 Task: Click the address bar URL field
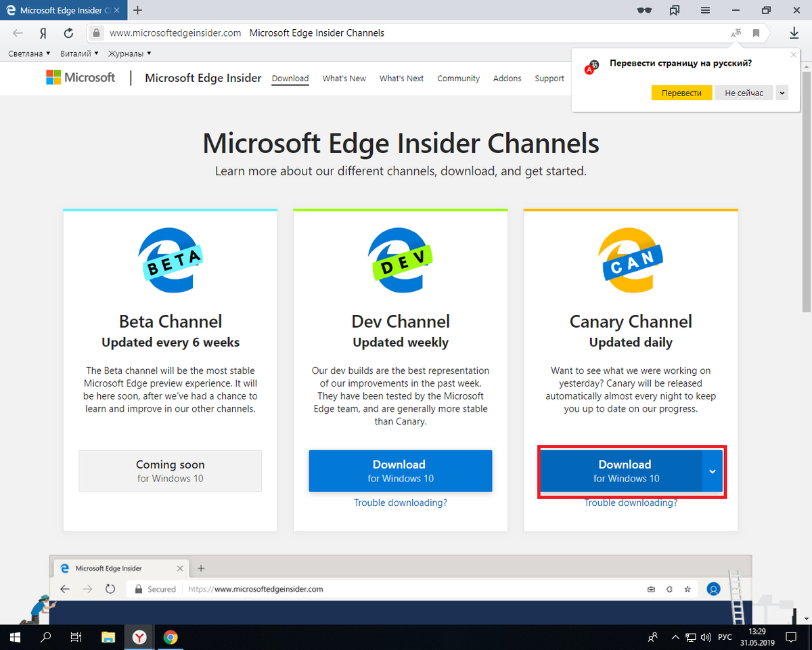click(x=406, y=32)
